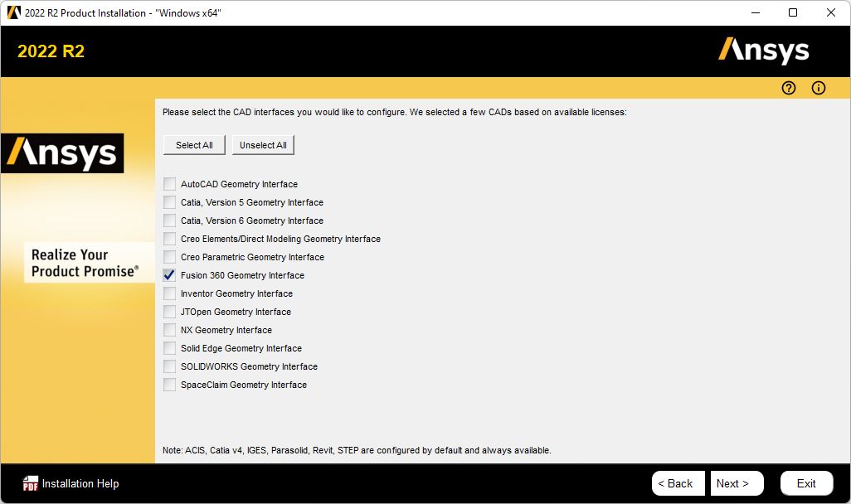Tick Creo Elements/Direct Modeling Geometry Interface

(x=170, y=239)
